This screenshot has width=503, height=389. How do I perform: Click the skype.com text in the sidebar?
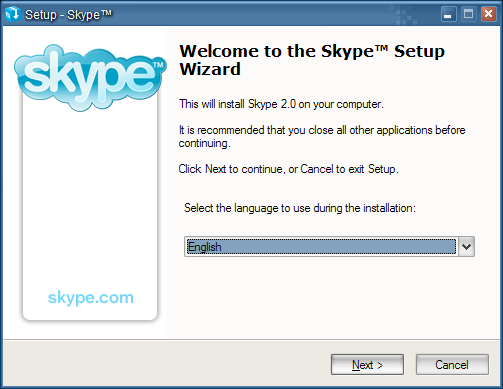(x=91, y=297)
